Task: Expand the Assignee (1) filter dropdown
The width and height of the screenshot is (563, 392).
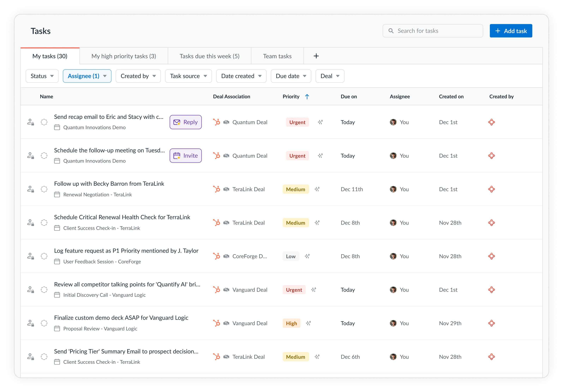Action: [x=87, y=76]
